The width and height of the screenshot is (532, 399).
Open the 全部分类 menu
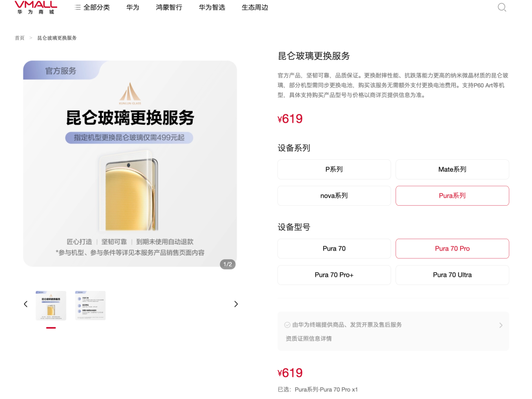point(92,7)
